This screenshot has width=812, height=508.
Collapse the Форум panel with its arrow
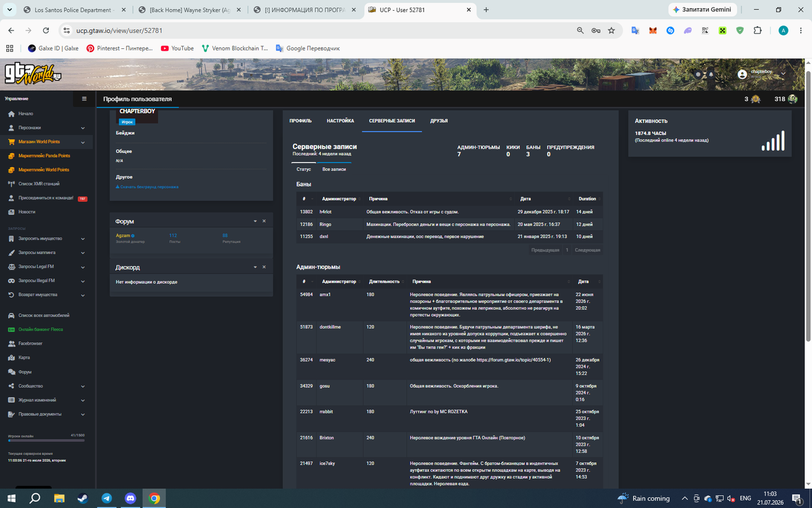255,221
